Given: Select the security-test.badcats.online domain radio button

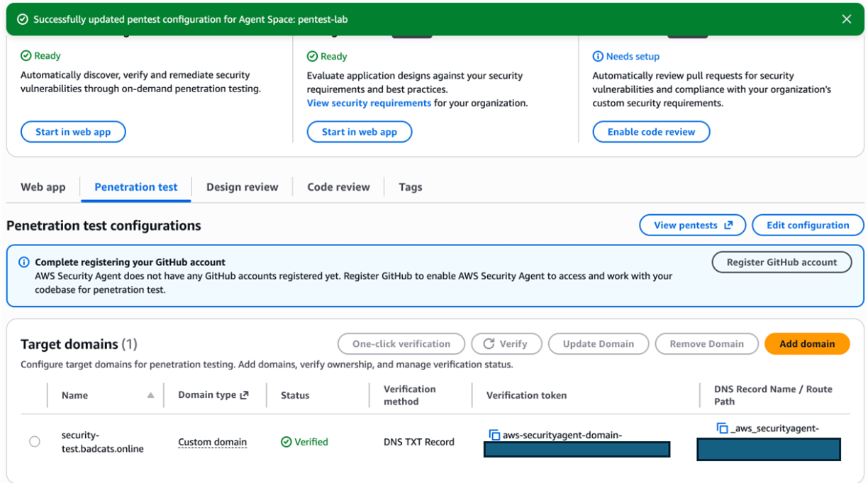Looking at the screenshot, I should click(x=35, y=442).
